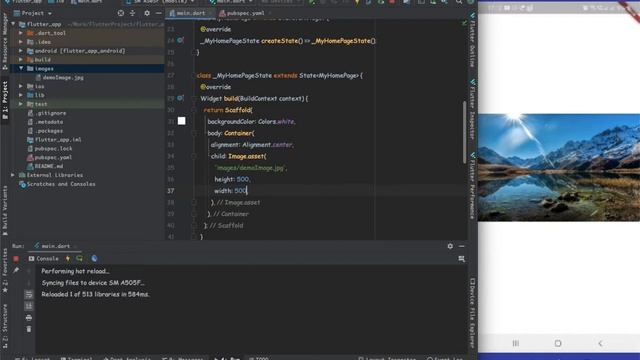Toggle soft-wrap icon in console sidebar
Screen dimensions: 640x360
[x=29, y=294]
